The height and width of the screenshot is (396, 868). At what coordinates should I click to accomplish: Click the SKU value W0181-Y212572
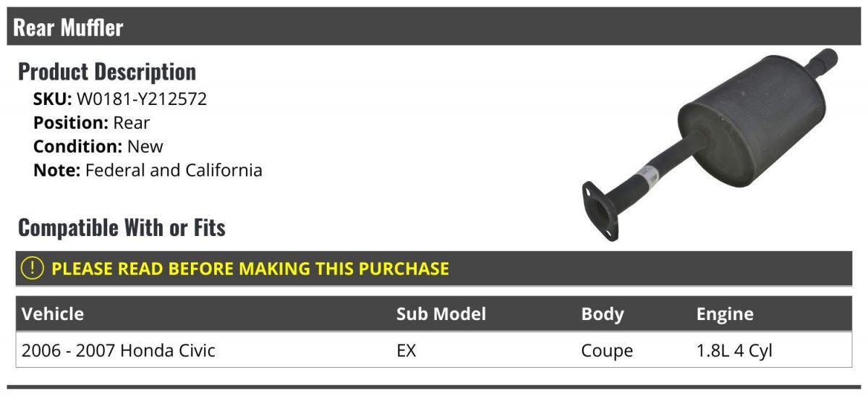142,99
